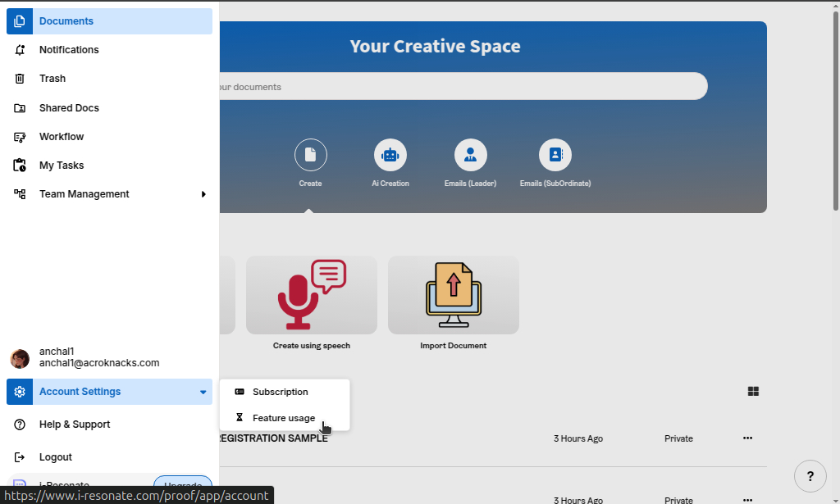The width and height of the screenshot is (840, 504).
Task: Open three-dot menu for Registration Sample row
Action: 747,438
